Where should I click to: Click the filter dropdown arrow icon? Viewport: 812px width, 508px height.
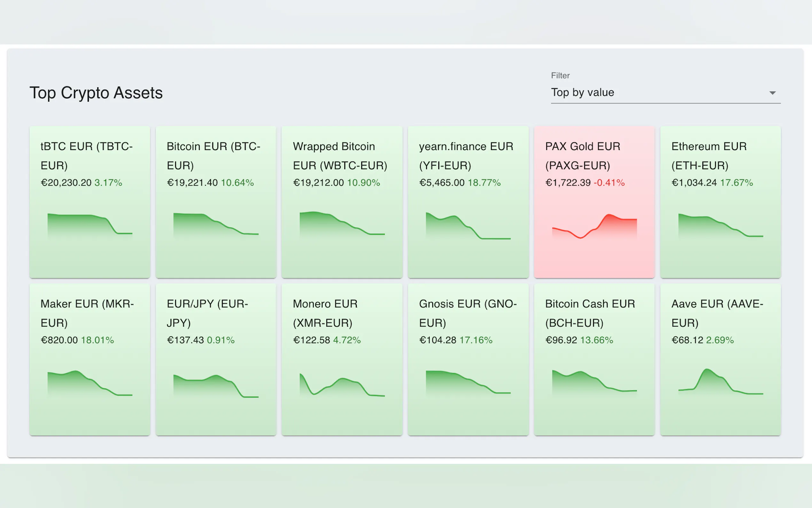point(772,93)
